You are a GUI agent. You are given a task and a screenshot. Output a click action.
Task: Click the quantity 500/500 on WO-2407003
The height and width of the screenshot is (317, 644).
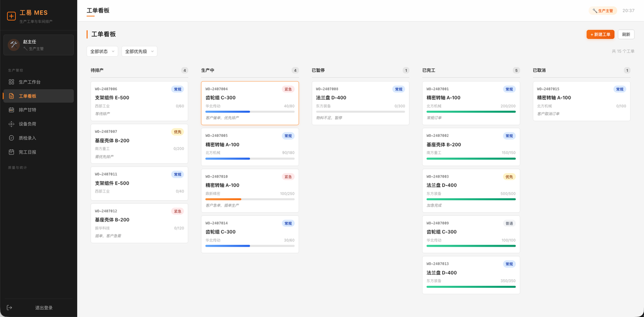[x=508, y=194]
